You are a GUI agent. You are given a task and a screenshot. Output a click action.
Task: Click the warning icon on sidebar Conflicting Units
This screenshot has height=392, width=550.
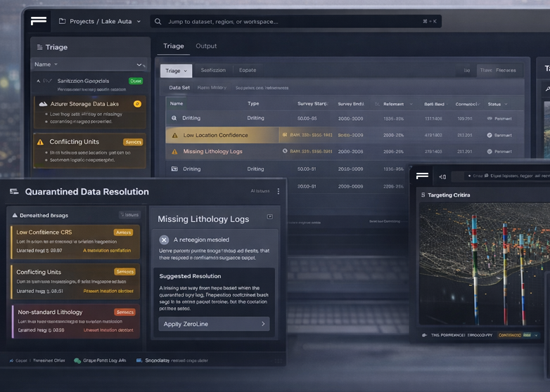tap(40, 142)
